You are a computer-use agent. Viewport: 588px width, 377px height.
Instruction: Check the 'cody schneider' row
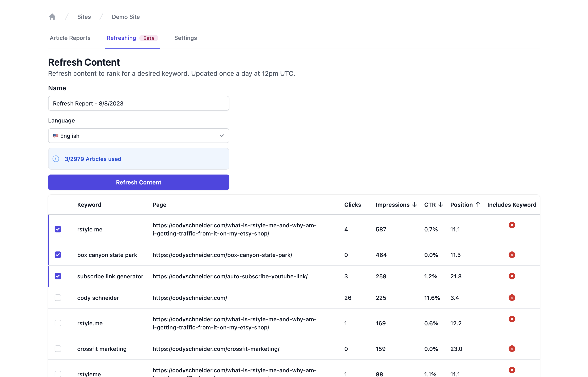coord(58,298)
